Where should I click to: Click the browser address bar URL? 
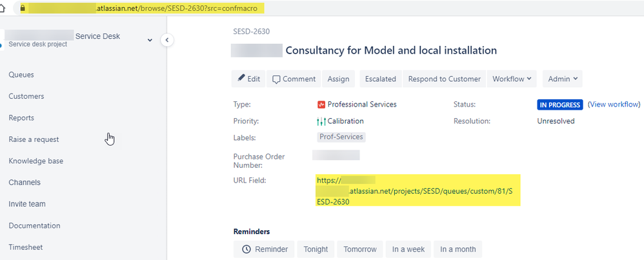[x=142, y=8]
